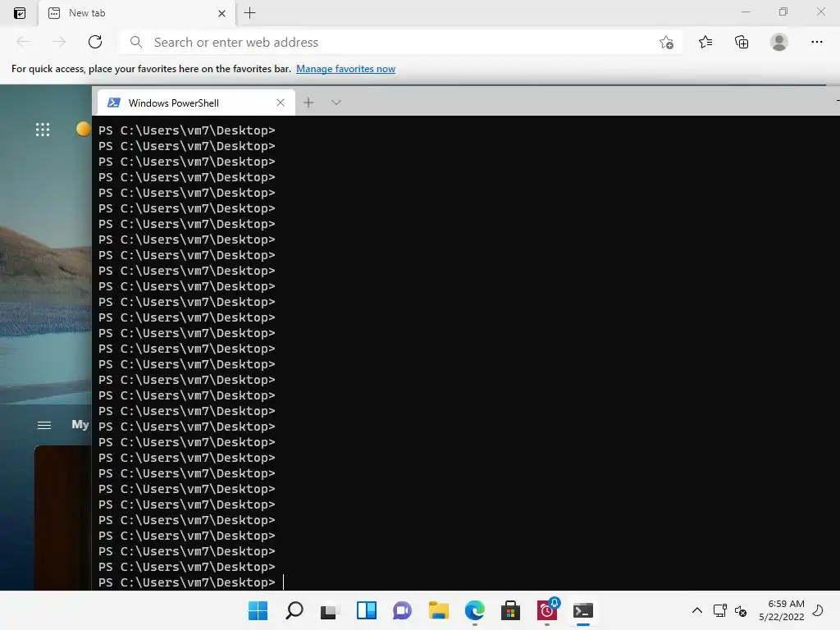The image size is (840, 630).
Task: Click the browser refresh button
Action: (95, 42)
